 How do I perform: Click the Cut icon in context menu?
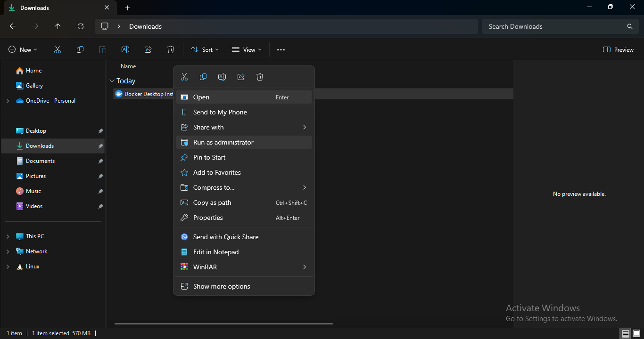tap(184, 77)
